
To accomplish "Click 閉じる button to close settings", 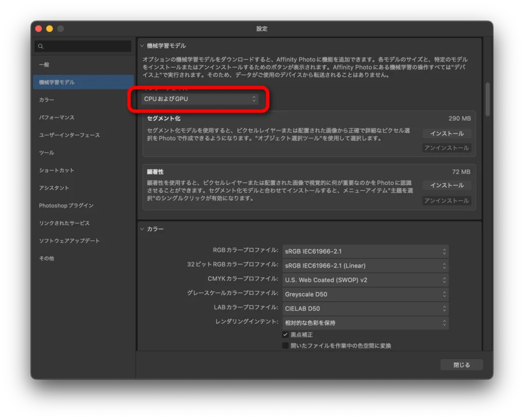I will [461, 365].
